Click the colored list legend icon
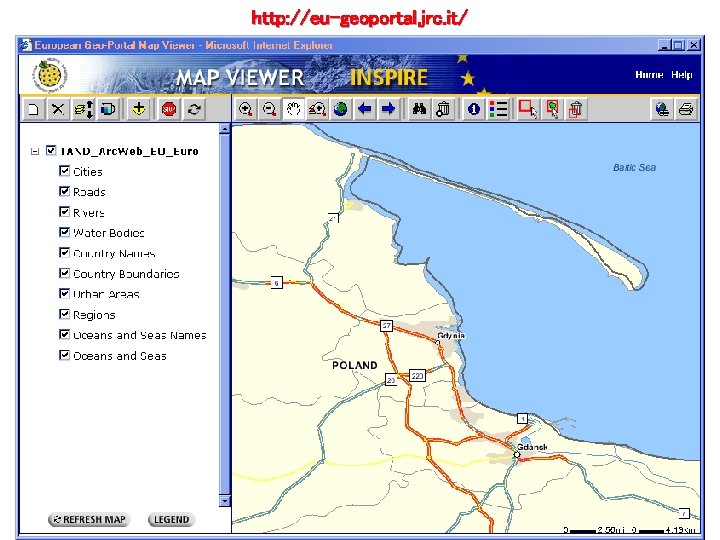Viewport: 720px width, 540px height. tap(498, 109)
